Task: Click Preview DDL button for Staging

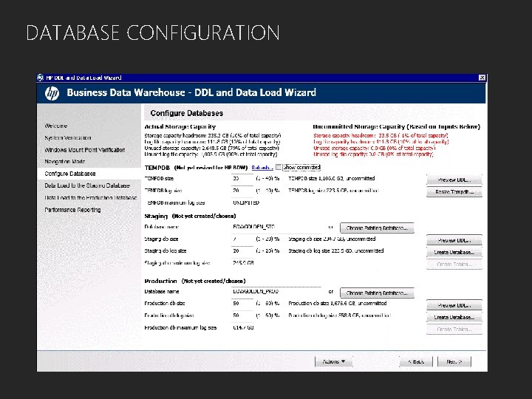Action: (x=454, y=240)
